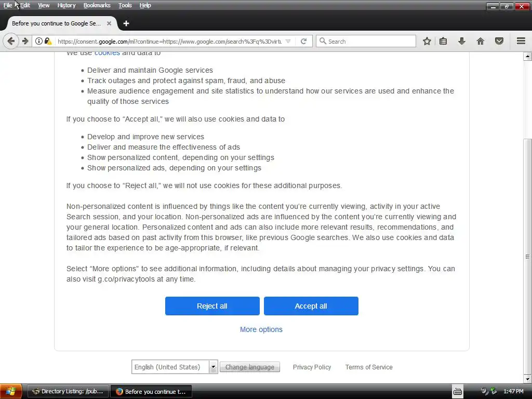
Task: Click the Accept all button
Action: (311, 306)
